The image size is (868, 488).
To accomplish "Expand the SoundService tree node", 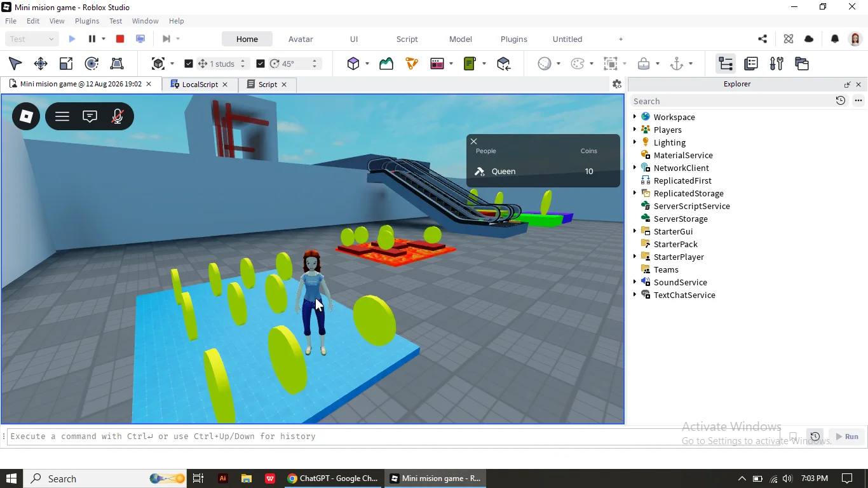I will (x=635, y=282).
